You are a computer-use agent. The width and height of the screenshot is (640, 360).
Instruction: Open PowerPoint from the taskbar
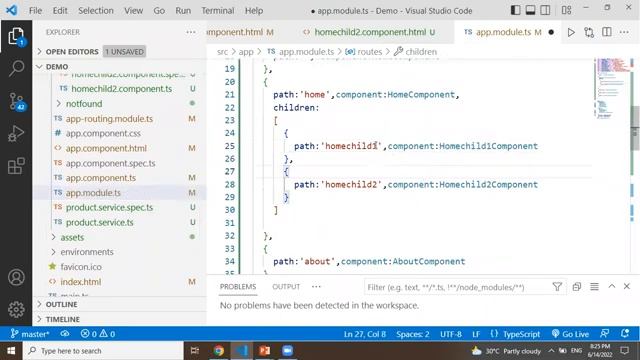tap(264, 351)
